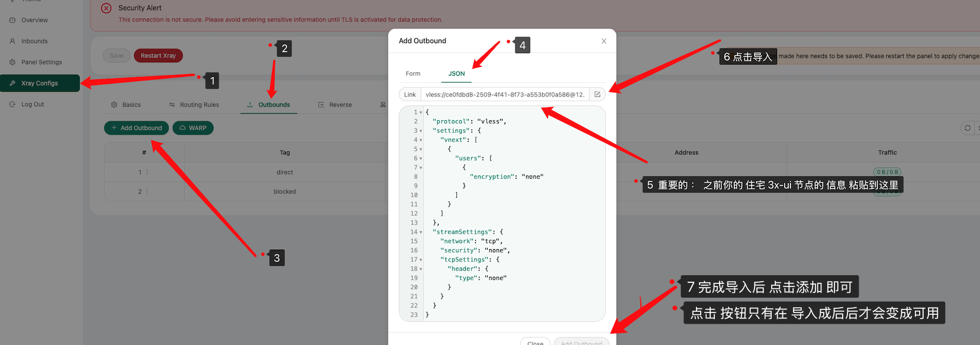Open Inbounds in the sidebar

click(x=34, y=41)
